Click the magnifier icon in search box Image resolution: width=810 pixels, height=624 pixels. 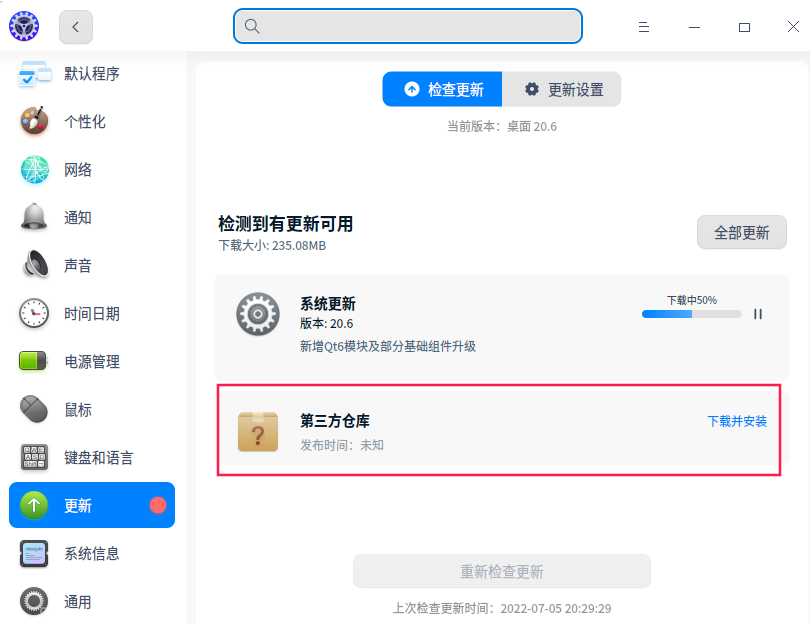pyautogui.click(x=252, y=26)
